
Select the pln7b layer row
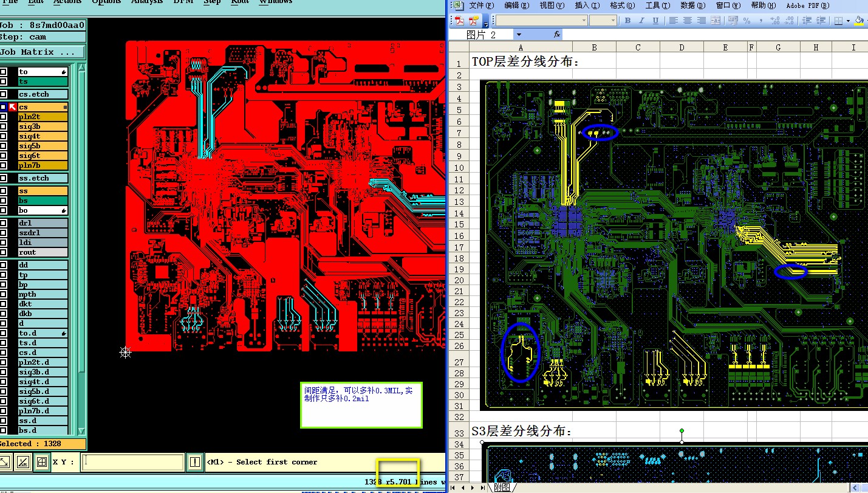point(42,165)
